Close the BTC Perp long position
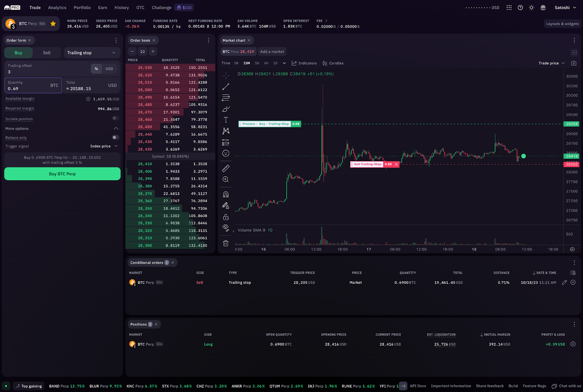Screen dimensions: 583x392 point(573,344)
